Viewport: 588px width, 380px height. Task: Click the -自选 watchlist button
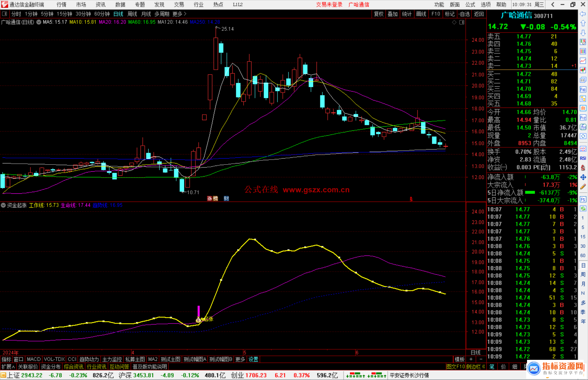(x=464, y=14)
